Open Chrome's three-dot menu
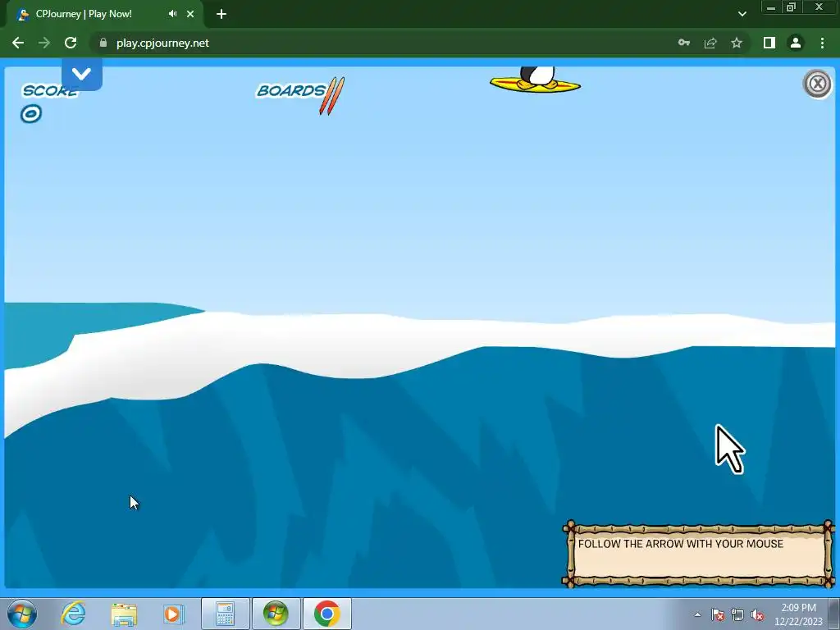The image size is (840, 630). click(x=822, y=43)
